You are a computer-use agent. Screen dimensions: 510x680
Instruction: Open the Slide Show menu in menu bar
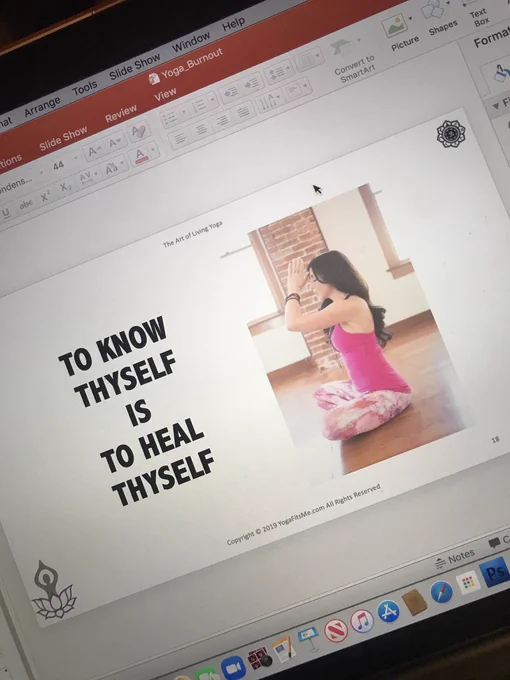134,67
